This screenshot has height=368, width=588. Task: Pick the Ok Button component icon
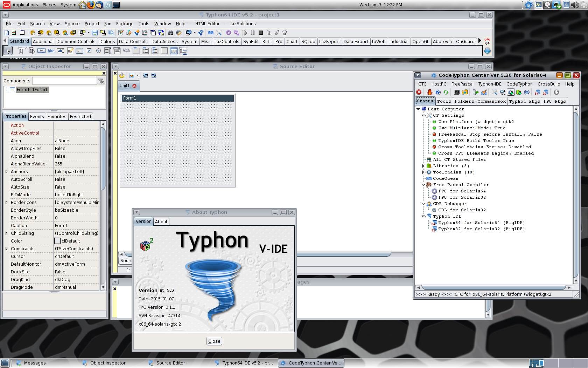pos(41,50)
